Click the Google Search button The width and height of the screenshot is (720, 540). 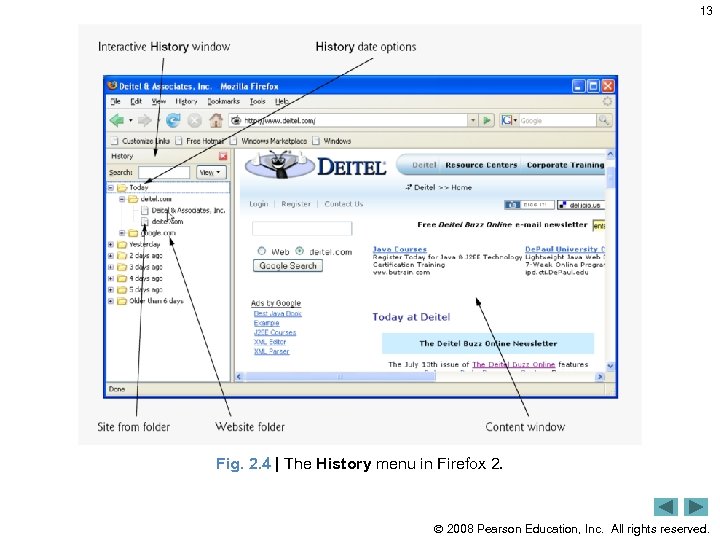[288, 266]
